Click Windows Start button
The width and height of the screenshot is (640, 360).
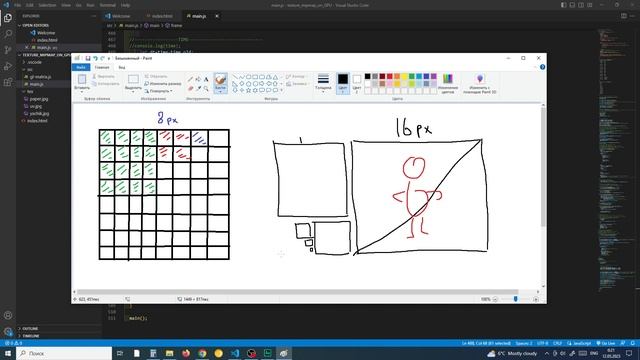[x=8, y=353]
